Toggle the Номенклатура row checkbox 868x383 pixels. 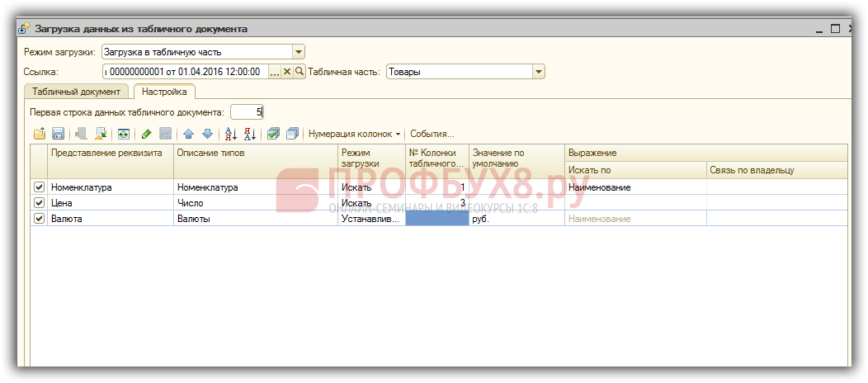(x=40, y=187)
